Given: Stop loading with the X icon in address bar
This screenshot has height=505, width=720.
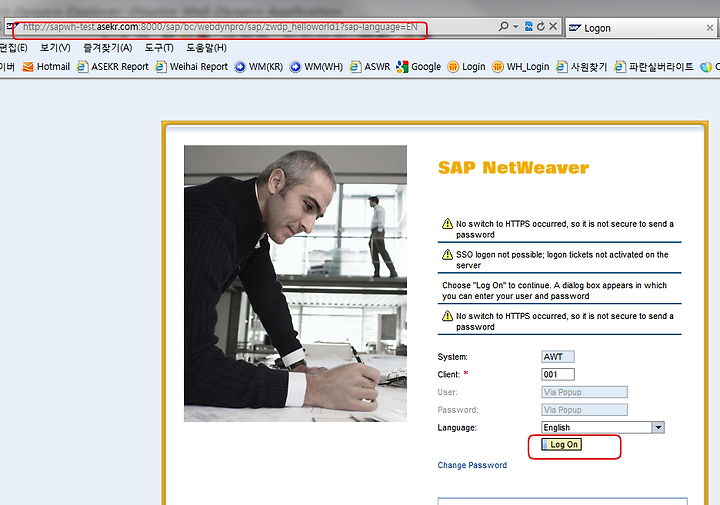Looking at the screenshot, I should coord(553,27).
